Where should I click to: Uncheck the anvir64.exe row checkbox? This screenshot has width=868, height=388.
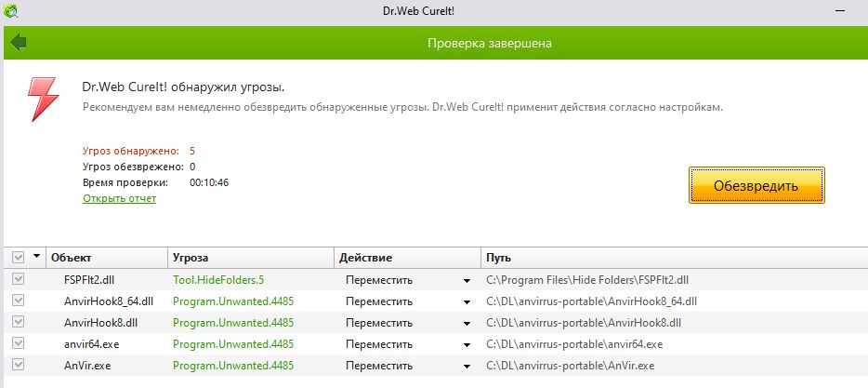(x=18, y=343)
